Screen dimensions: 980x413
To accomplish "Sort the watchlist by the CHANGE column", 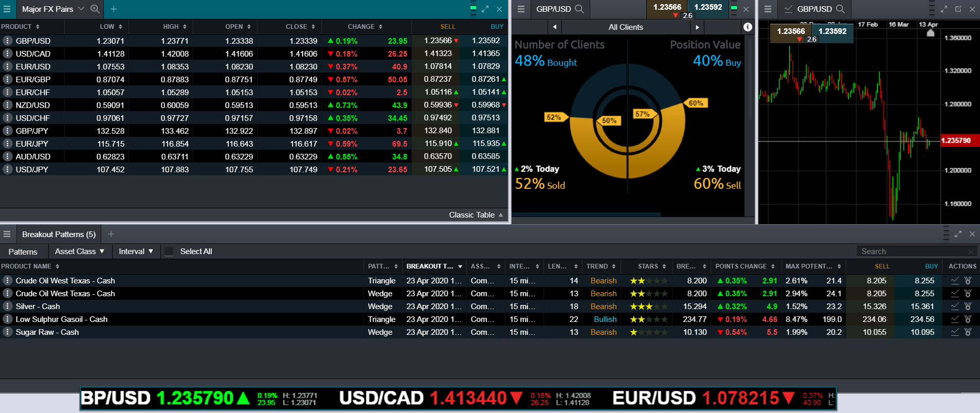I will point(365,26).
